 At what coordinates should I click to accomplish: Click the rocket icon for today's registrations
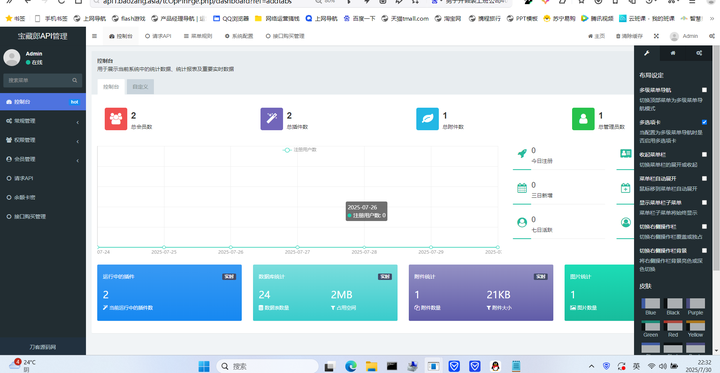pos(522,153)
